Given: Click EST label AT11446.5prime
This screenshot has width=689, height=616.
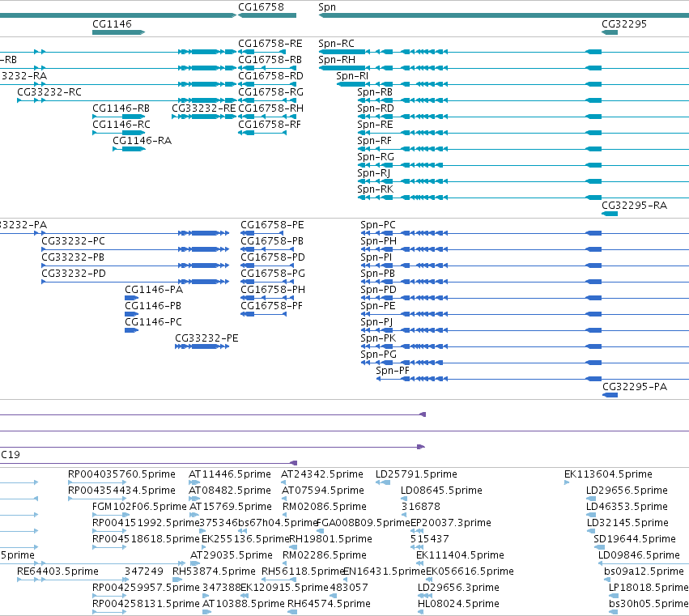Looking at the screenshot, I should (x=230, y=474).
